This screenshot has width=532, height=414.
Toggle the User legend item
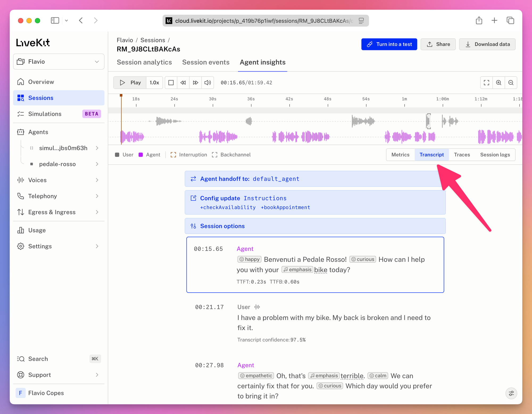point(124,155)
